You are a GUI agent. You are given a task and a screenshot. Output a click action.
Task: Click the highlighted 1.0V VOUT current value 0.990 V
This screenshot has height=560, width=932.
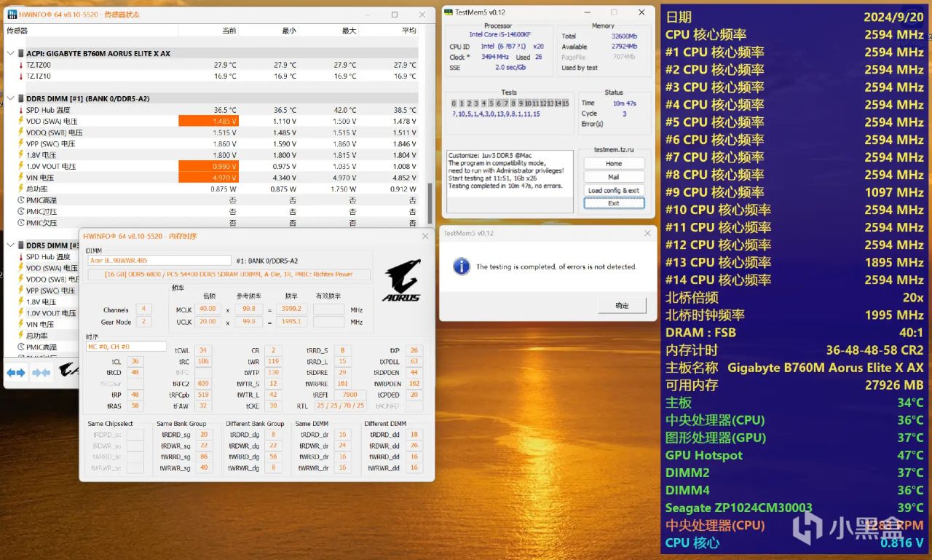(x=208, y=166)
